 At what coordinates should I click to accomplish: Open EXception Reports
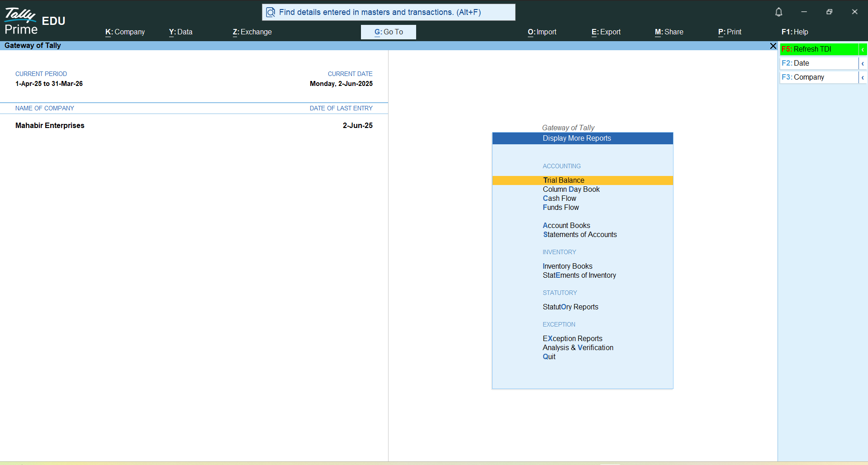point(573,339)
